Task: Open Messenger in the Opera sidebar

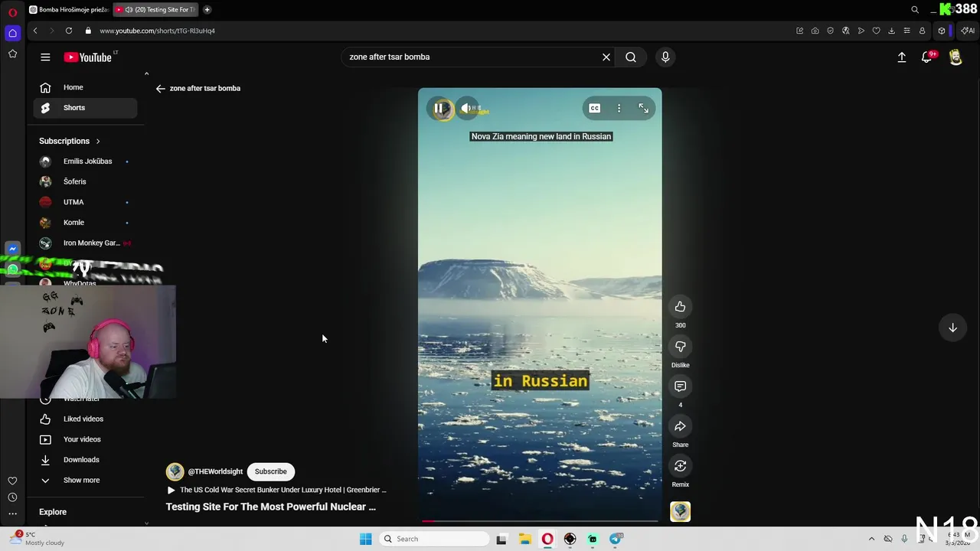Action: 12,249
